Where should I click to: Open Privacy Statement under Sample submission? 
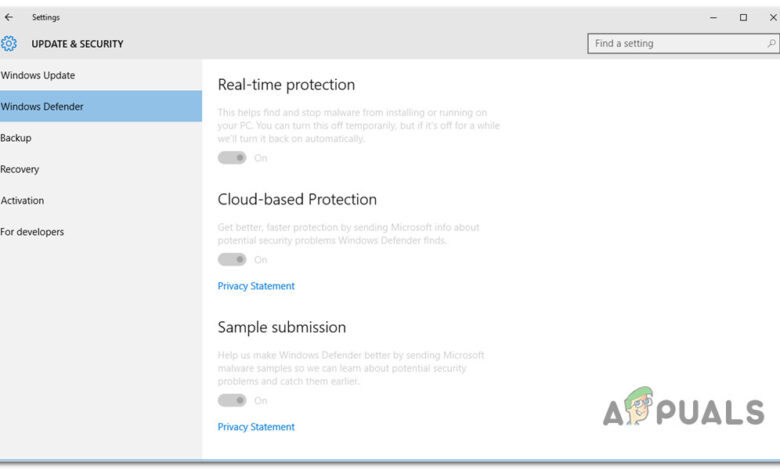click(256, 427)
